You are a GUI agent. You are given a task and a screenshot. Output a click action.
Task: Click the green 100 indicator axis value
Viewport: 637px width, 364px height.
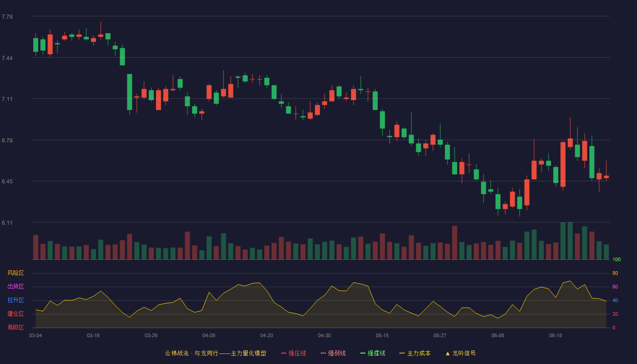(x=617, y=260)
